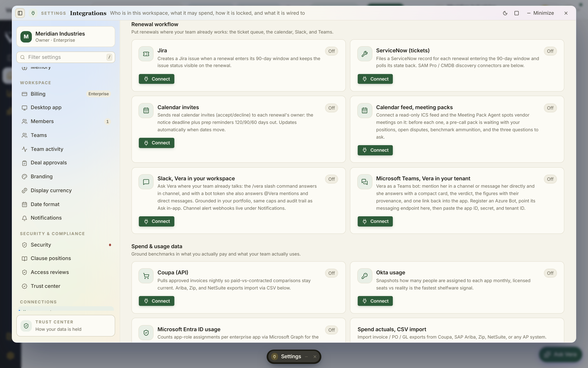The width and height of the screenshot is (588, 368).
Task: Toggle Calendar feed Off status
Action: [550, 108]
